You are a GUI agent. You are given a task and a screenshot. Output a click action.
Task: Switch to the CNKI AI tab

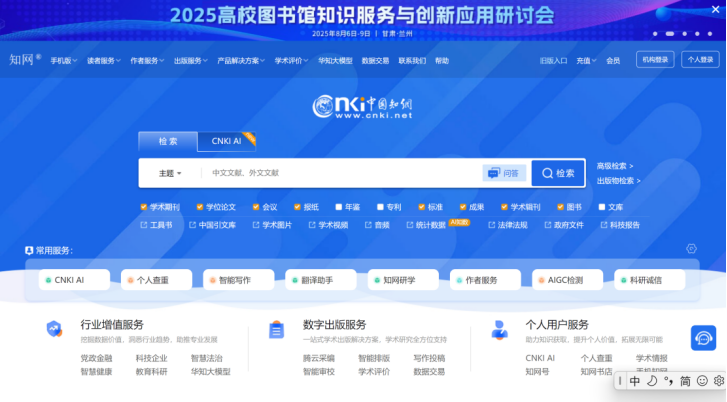226,141
